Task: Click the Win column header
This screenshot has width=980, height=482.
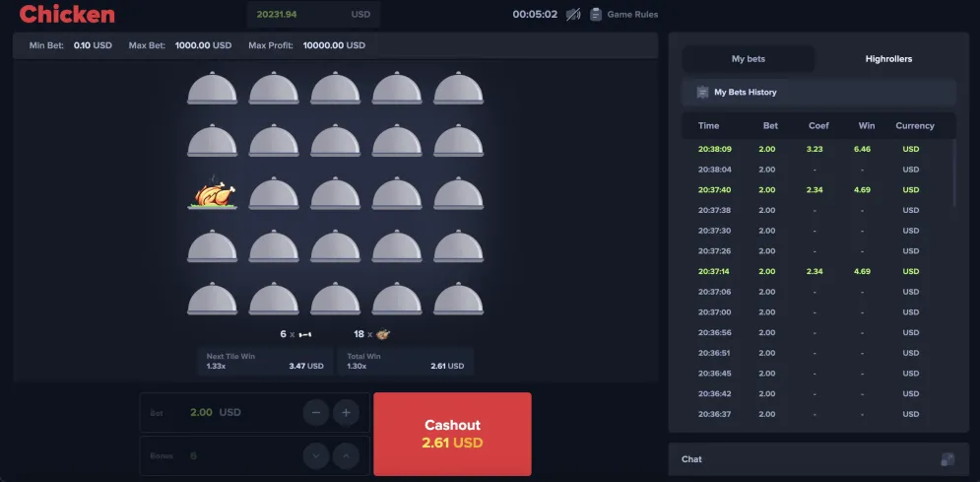Action: tap(867, 125)
